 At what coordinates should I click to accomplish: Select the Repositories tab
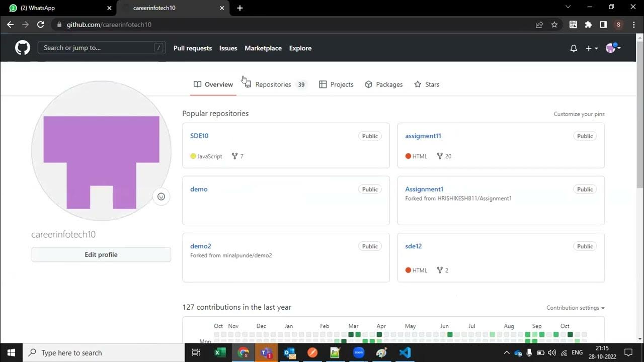coord(275,84)
